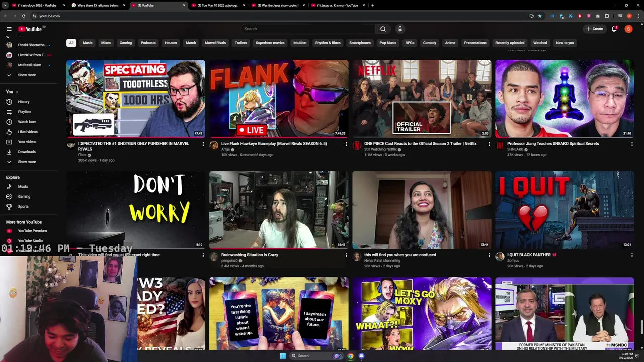Click the search magnifier button

[383, 29]
